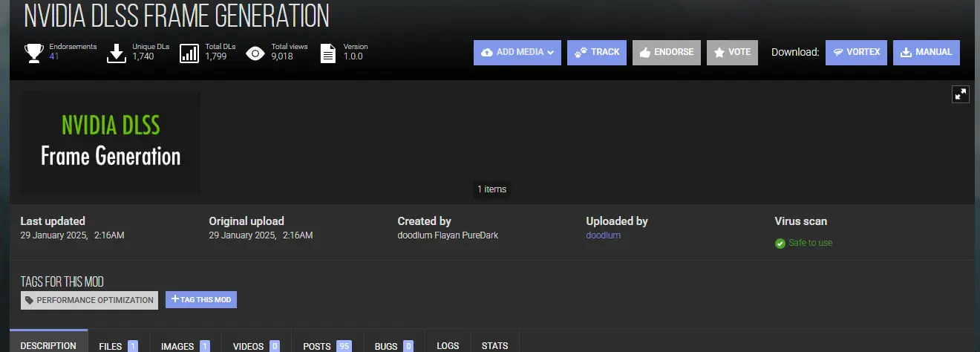
Task: Start a Manual download
Action: [x=927, y=53]
